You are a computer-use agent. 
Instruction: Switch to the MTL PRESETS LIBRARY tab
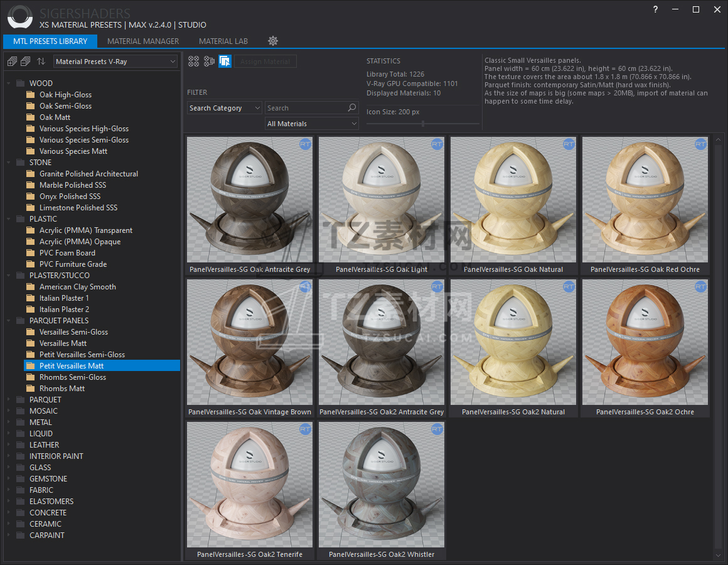click(x=50, y=41)
